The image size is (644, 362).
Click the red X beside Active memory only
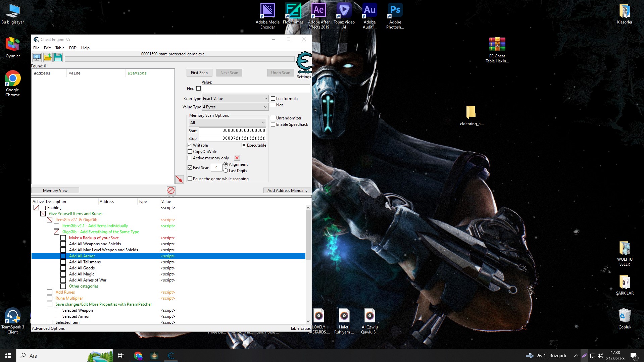tap(237, 158)
